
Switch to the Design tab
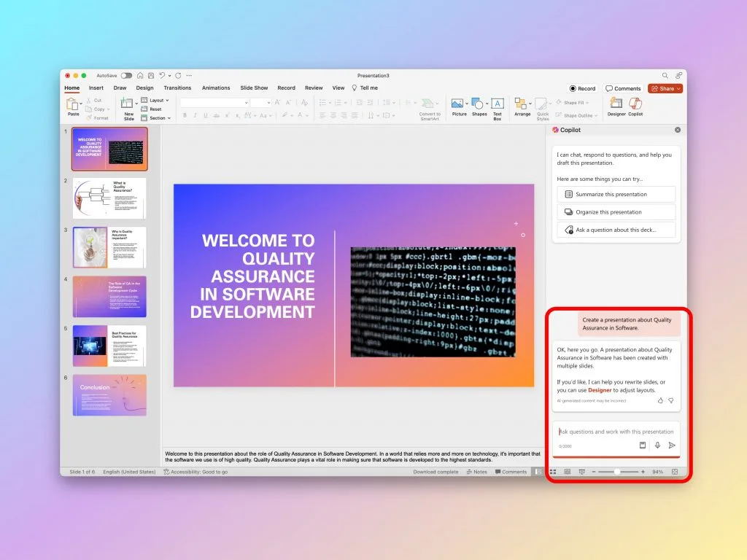(x=145, y=88)
